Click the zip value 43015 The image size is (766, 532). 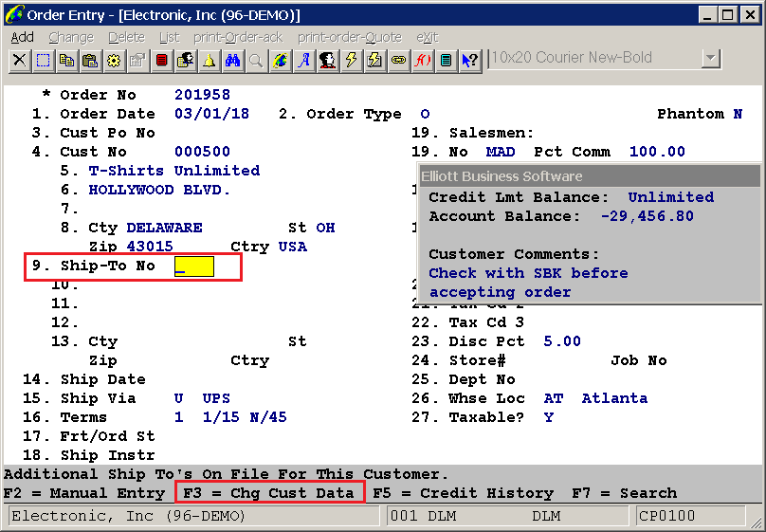tap(150, 247)
